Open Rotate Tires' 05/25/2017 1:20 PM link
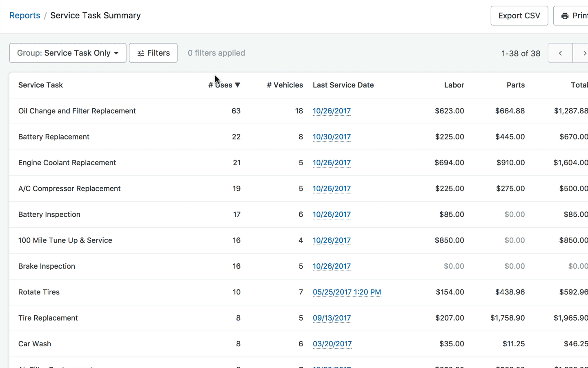The width and height of the screenshot is (588, 368). click(347, 292)
